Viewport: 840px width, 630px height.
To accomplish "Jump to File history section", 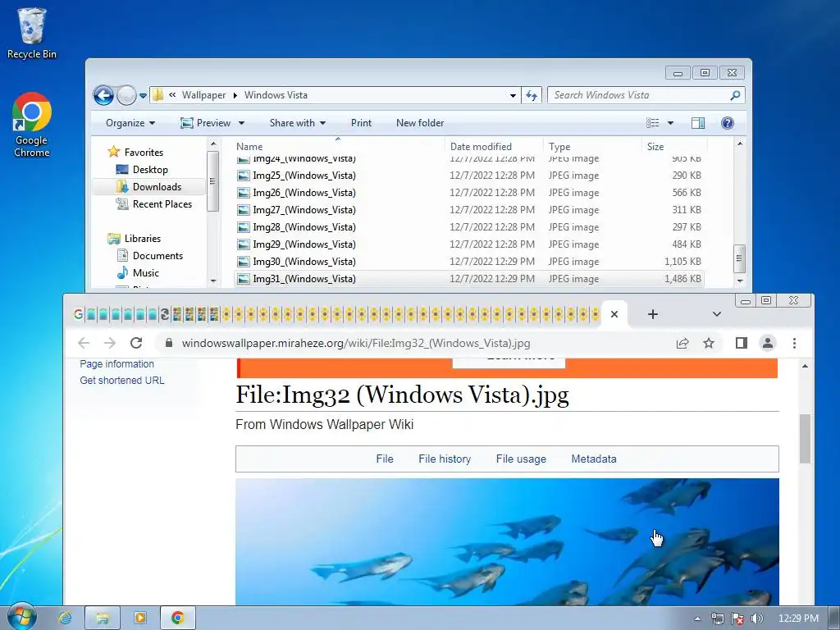I will pos(445,459).
